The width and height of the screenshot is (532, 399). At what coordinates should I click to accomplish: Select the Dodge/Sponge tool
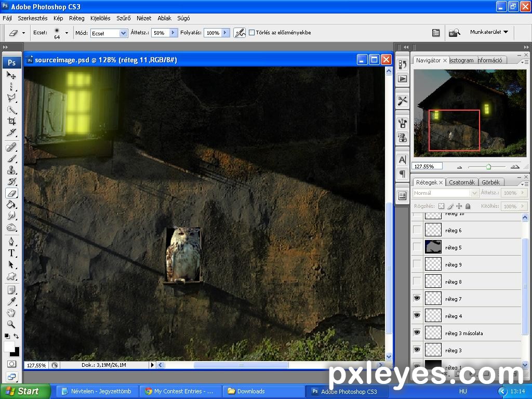click(x=11, y=228)
